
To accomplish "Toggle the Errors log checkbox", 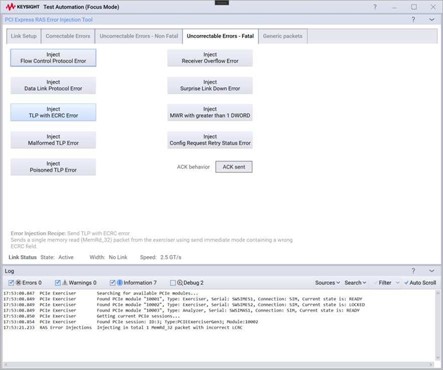I will tap(11, 283).
